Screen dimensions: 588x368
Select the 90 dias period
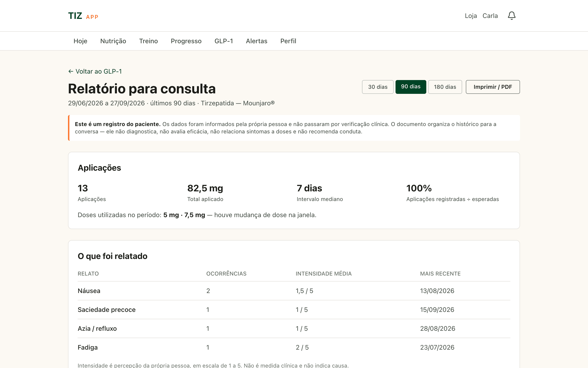pos(411,87)
